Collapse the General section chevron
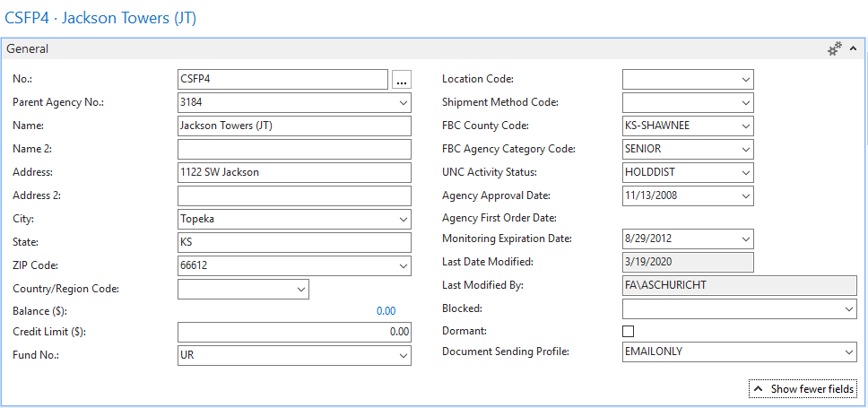The height and width of the screenshot is (408, 868). tap(852, 49)
